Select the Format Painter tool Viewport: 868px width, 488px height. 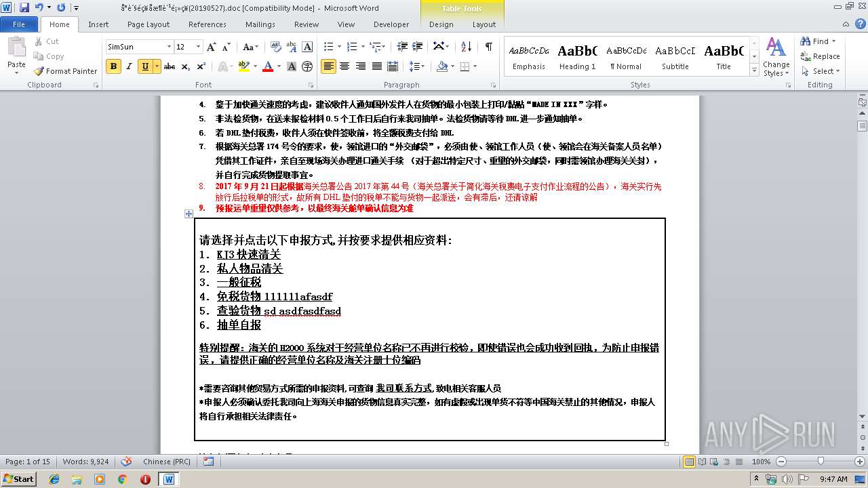tap(65, 71)
